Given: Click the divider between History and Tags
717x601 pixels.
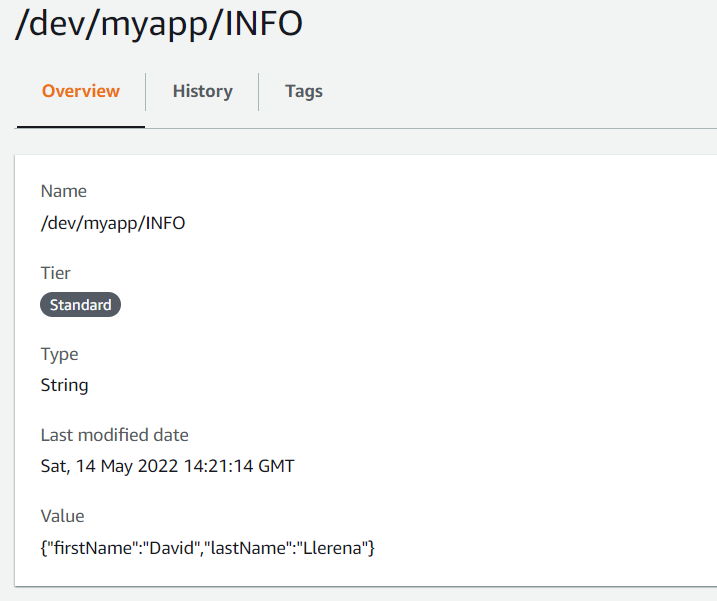Looking at the screenshot, I should coord(259,91).
